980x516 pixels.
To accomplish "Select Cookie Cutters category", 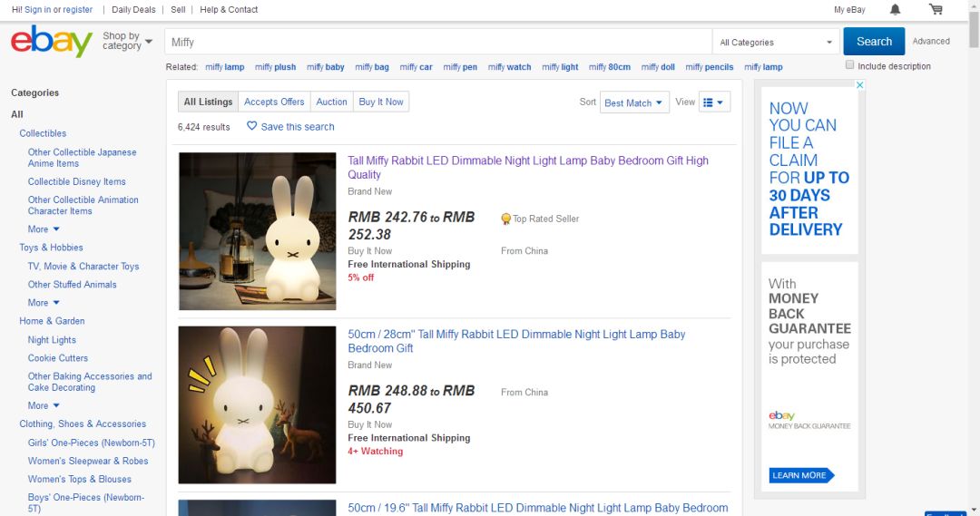I will pos(57,358).
